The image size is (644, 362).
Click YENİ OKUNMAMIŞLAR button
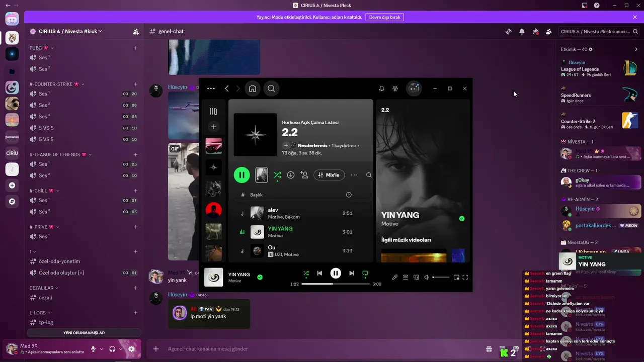[x=84, y=333]
